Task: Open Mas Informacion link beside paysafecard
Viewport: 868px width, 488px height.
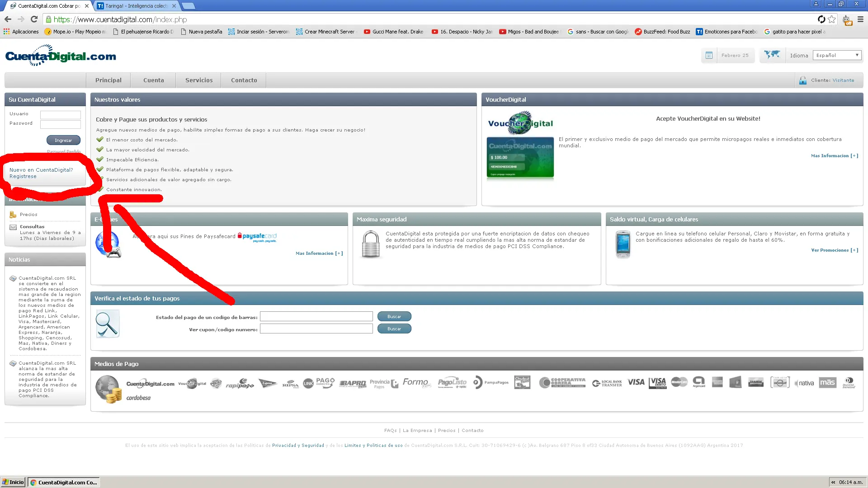Action: pyautogui.click(x=319, y=253)
